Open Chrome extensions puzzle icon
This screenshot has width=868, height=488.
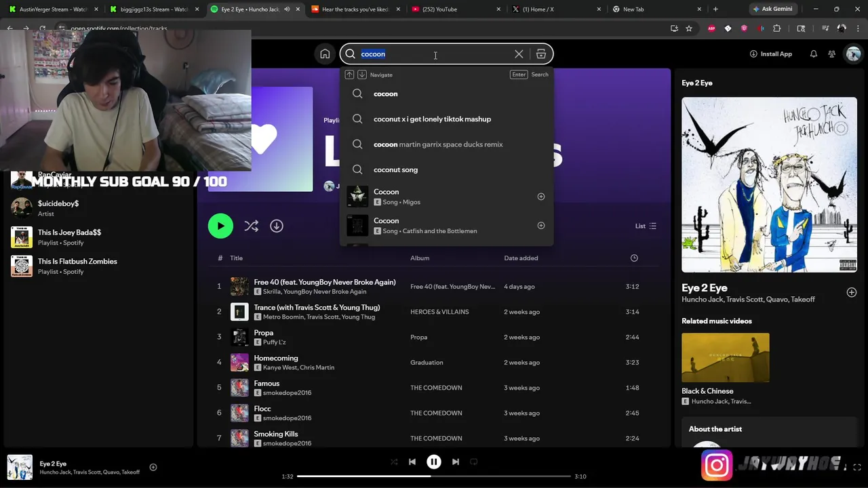(777, 28)
